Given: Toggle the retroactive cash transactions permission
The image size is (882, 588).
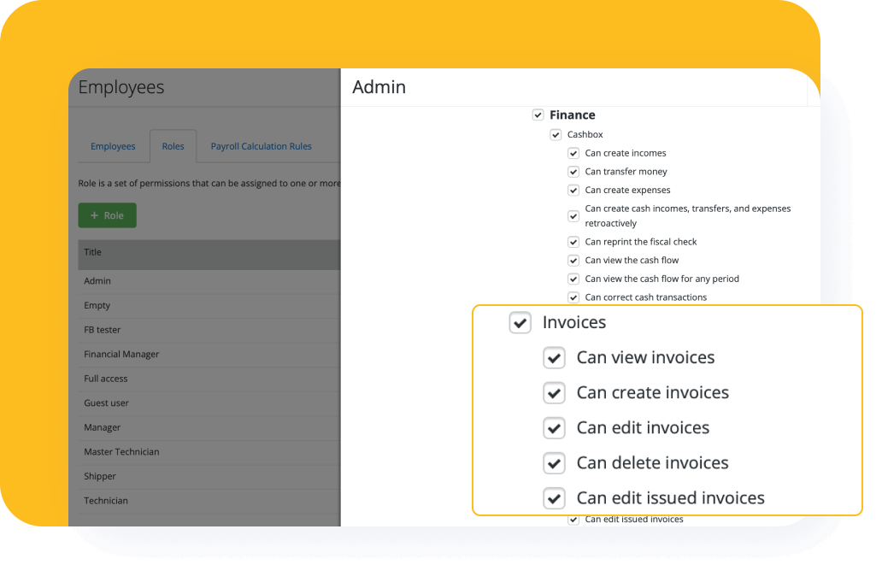Looking at the screenshot, I should [x=573, y=215].
